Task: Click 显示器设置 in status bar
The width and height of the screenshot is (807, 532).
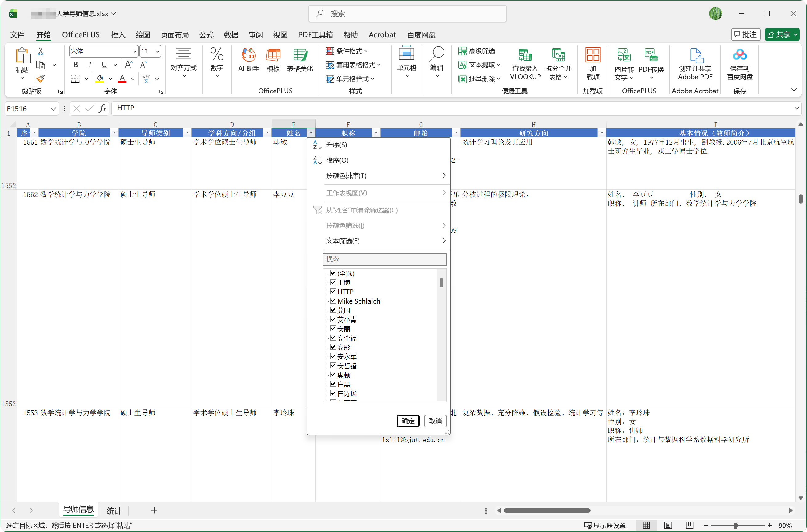Action: 605,525
